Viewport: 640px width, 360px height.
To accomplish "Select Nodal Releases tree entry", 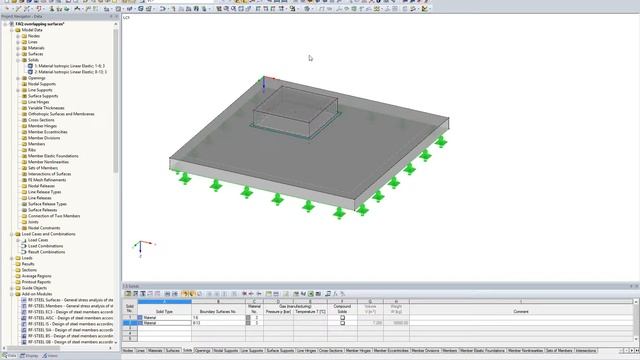I will click(x=41, y=186).
